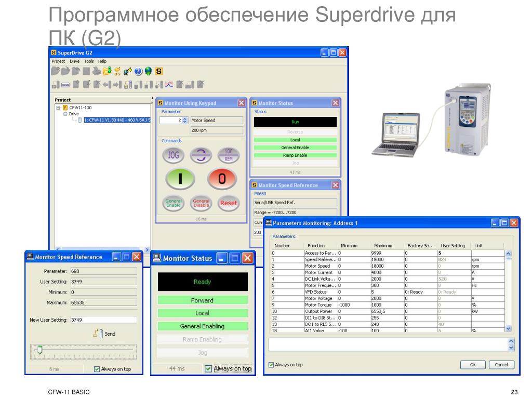Click the open project folder icon
The height and width of the screenshot is (399, 532).
[65, 71]
